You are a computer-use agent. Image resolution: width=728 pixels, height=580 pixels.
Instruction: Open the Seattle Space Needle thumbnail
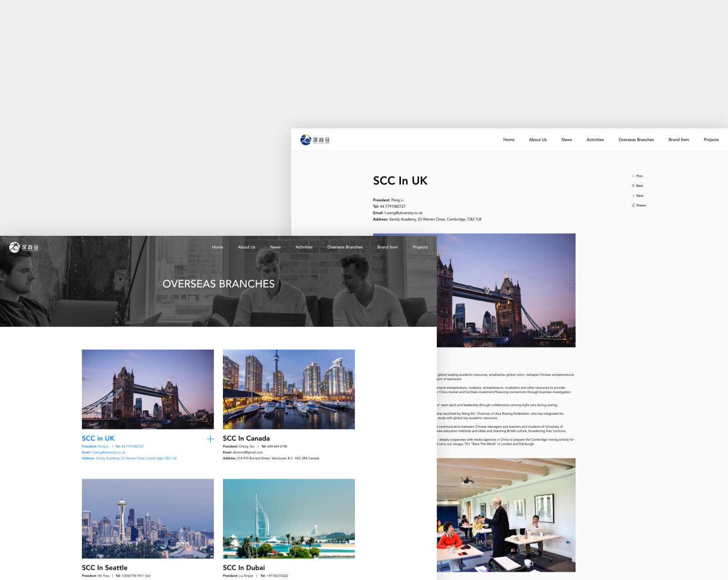tap(147, 519)
